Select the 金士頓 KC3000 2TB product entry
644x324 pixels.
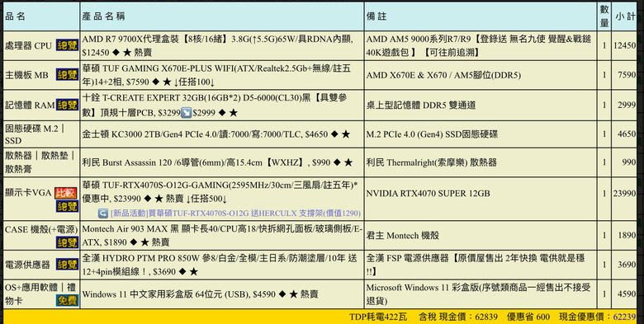[x=216, y=134]
